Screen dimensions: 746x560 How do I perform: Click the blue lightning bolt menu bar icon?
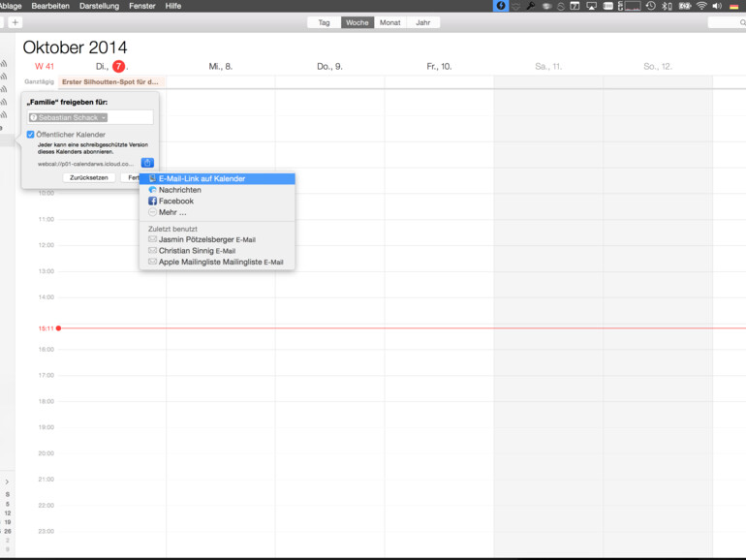(x=501, y=6)
